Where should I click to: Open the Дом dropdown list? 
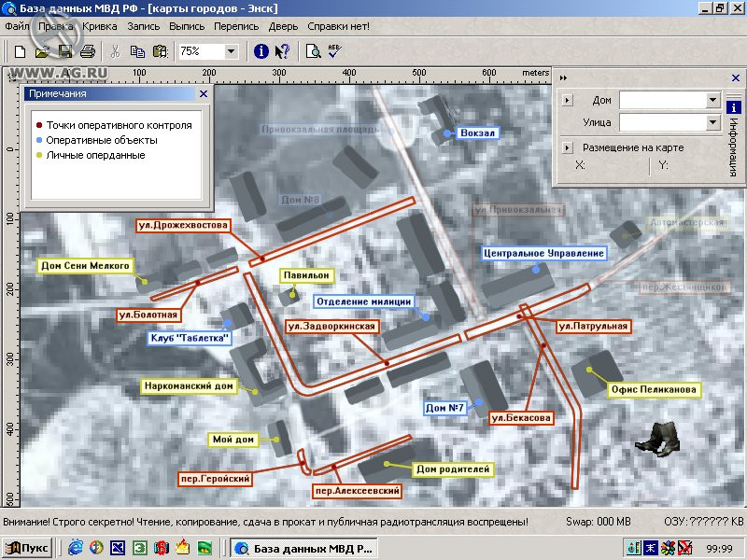[712, 100]
